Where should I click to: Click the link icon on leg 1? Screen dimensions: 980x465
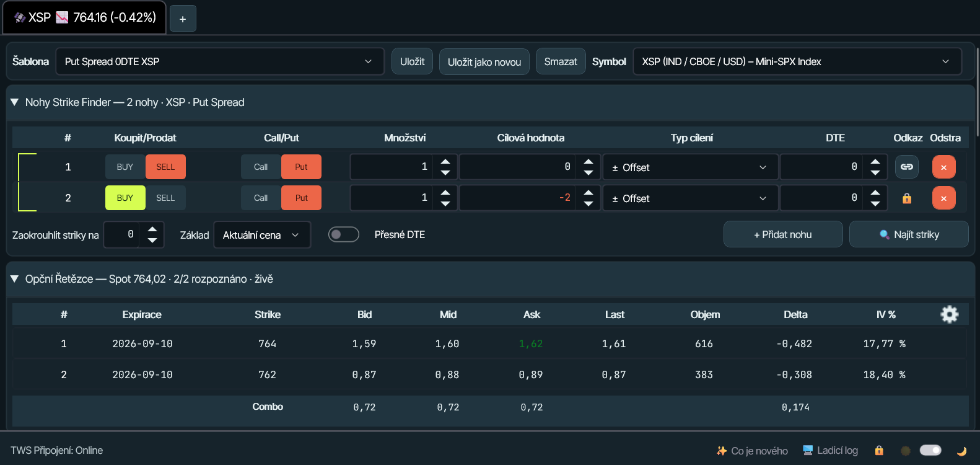[907, 167]
